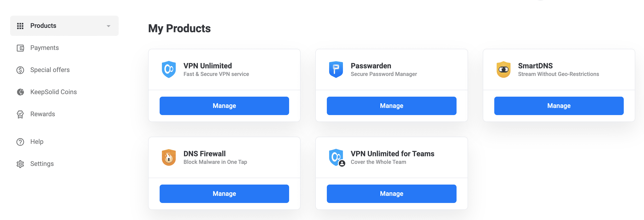Click the SmartDNS yellow shield icon
Screen dimensions: 644x220
[x=503, y=69]
